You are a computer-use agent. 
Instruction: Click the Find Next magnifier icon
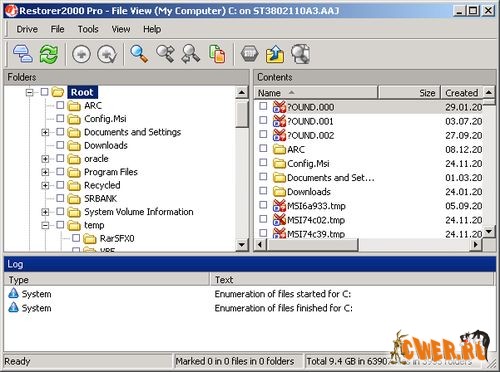(x=165, y=54)
